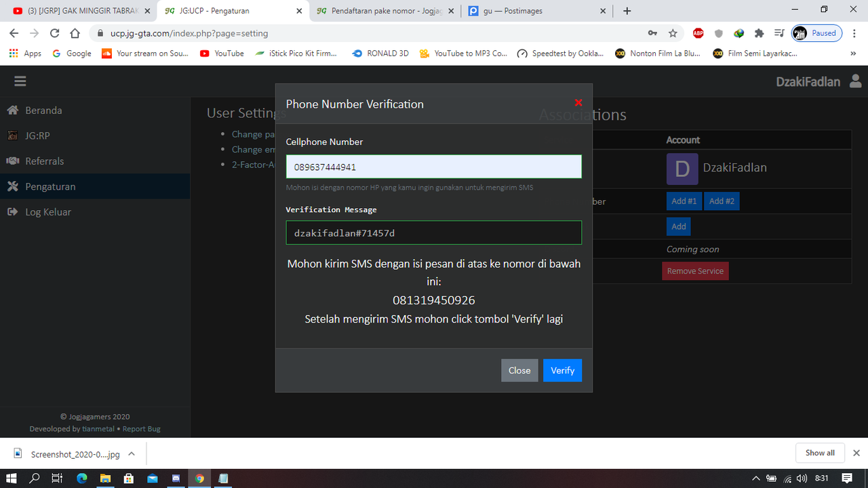Open the Google bookmark

72,54
